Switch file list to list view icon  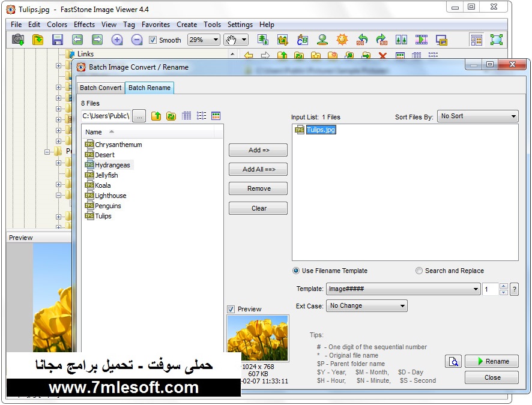coord(201,116)
